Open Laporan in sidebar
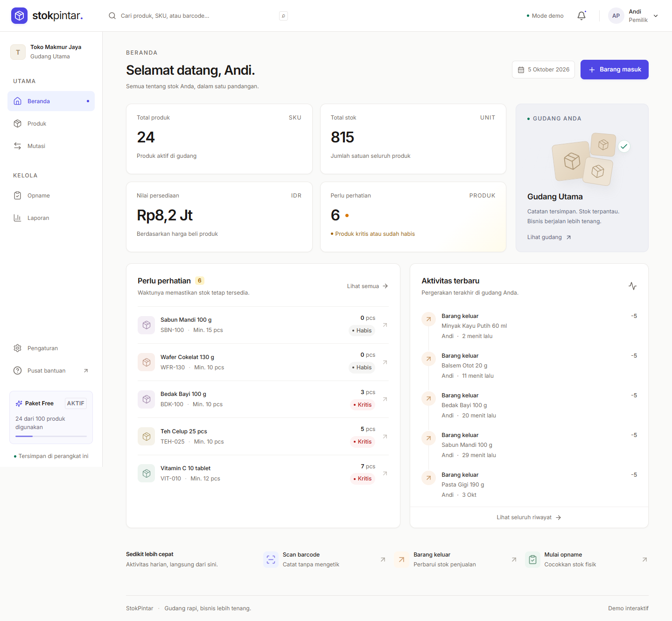Viewport: 672px width, 621px height. click(x=51, y=218)
